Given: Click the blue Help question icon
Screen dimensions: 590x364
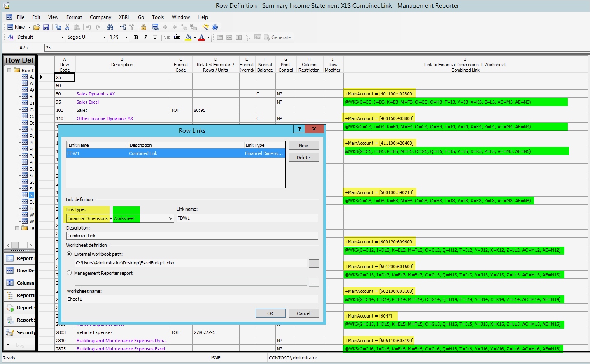Looking at the screenshot, I should pyautogui.click(x=215, y=27).
